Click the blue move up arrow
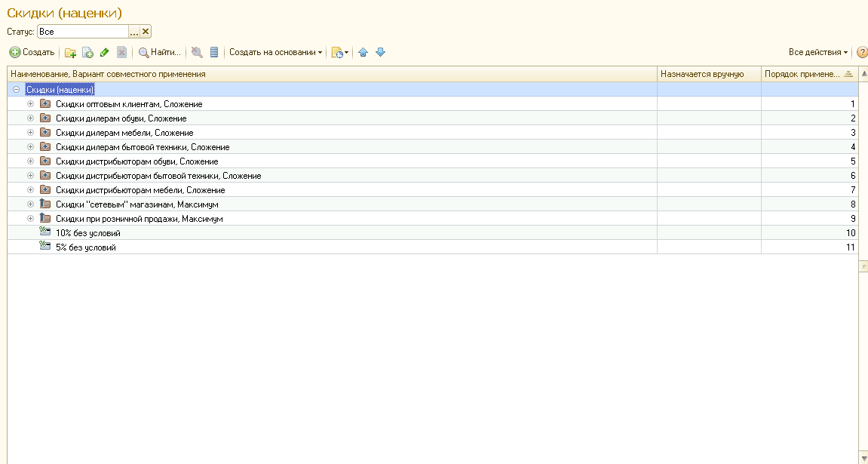The image size is (868, 464). pyautogui.click(x=363, y=52)
